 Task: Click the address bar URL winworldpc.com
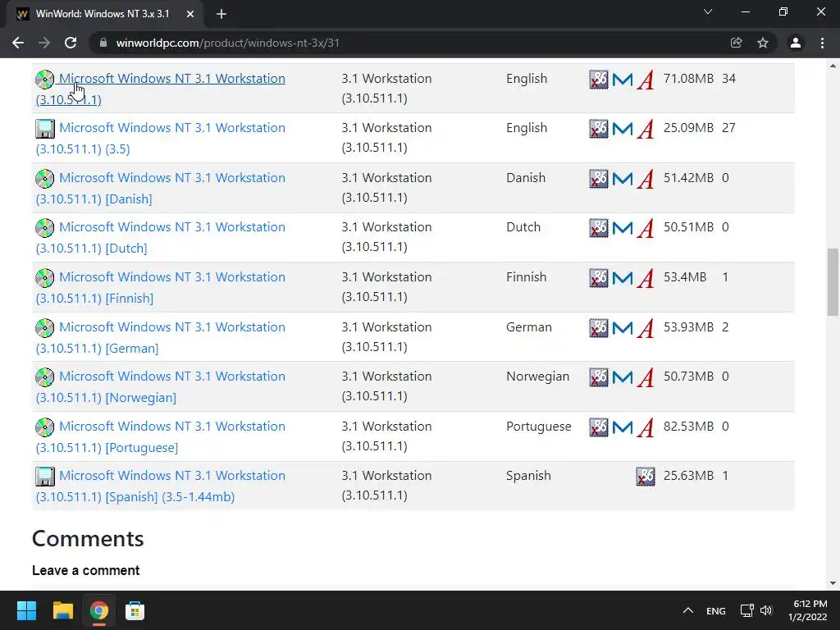(228, 43)
